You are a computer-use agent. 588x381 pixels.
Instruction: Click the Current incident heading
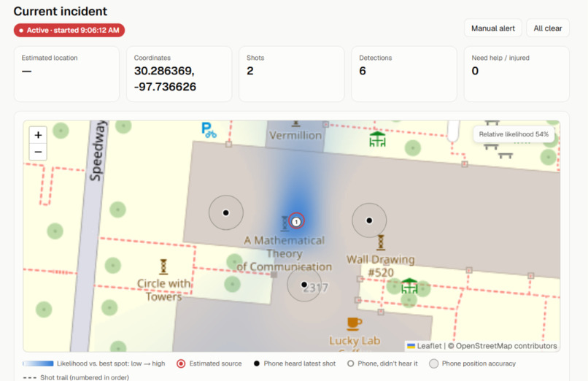pos(61,11)
